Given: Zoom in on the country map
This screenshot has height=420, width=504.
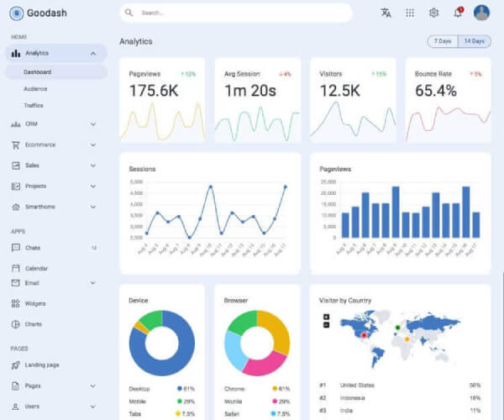Looking at the screenshot, I should point(326,318).
